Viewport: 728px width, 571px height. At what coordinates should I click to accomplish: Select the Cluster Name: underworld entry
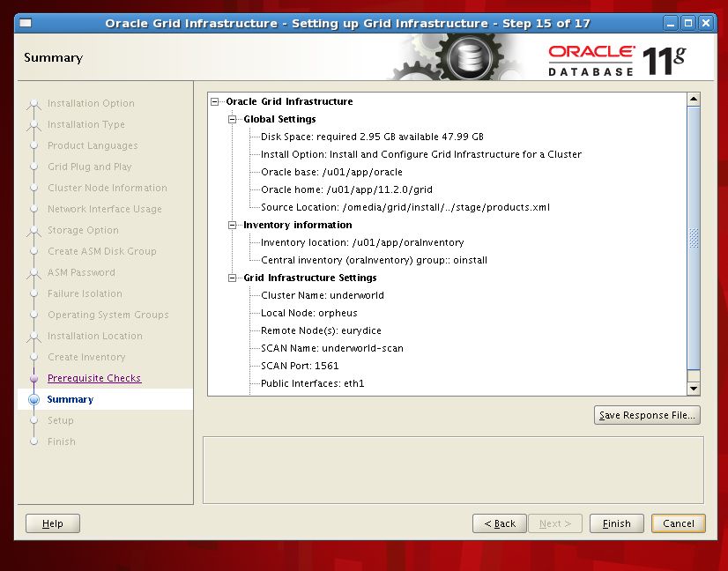[322, 295]
